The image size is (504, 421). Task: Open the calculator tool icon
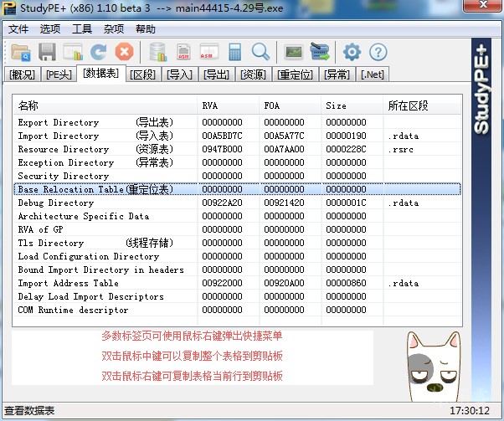(235, 52)
